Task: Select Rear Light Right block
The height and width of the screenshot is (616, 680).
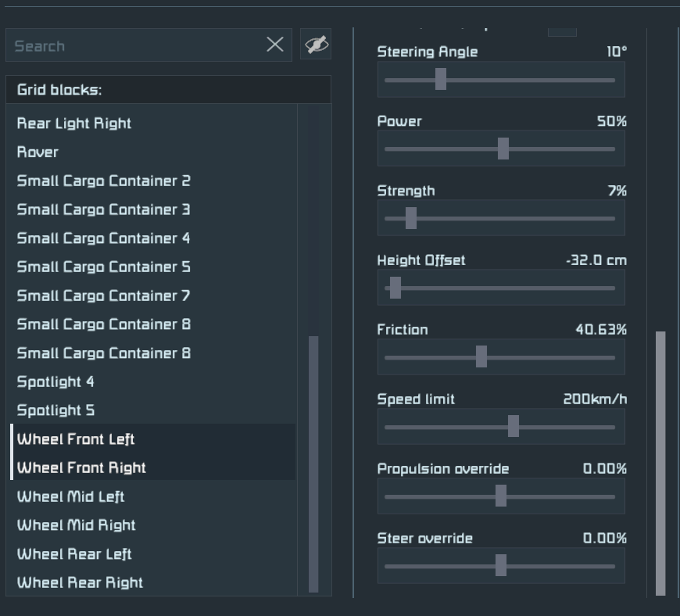Action: point(74,124)
